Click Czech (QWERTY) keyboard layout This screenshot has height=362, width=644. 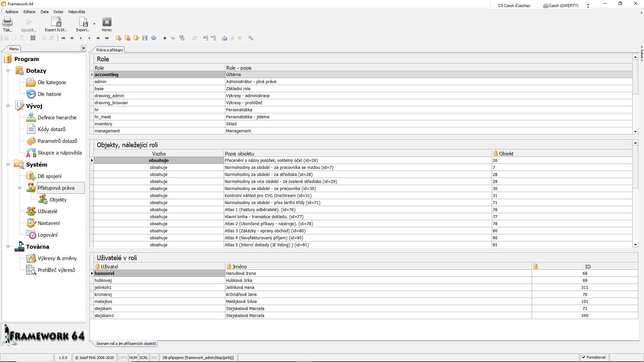561,6
